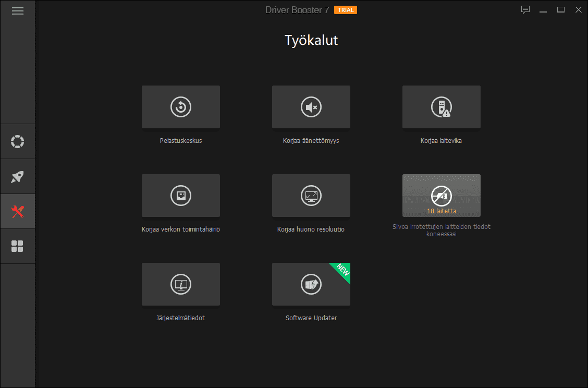588x388 pixels.
Task: Open the Software Updater tile
Action: tap(311, 284)
